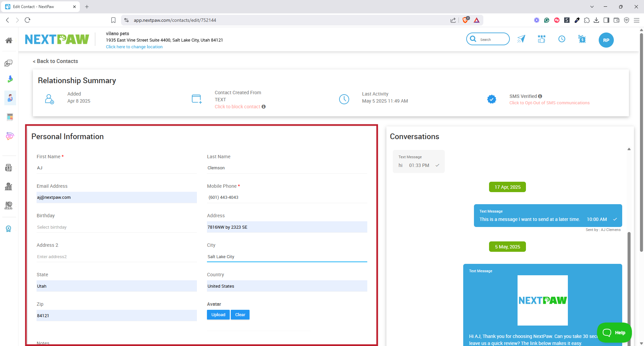Open the browser downloads icon
Image resolution: width=644 pixels, height=346 pixels.
[x=596, y=20]
